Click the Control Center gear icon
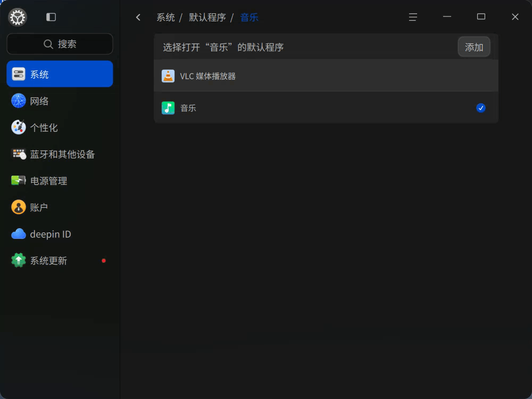The image size is (532, 399). (18, 18)
